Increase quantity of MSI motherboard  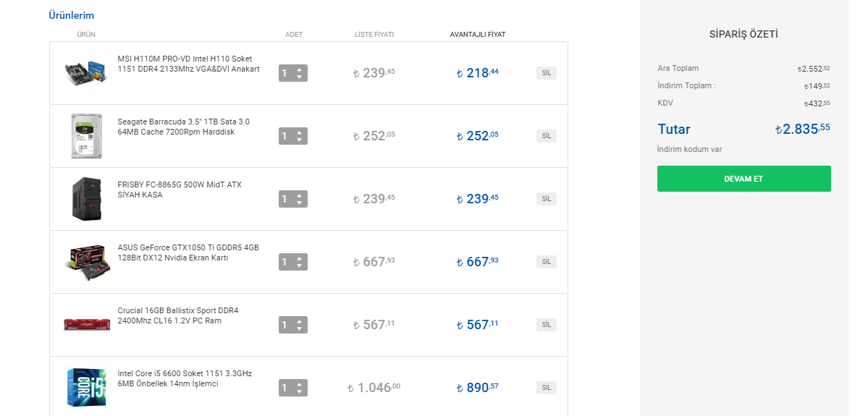(x=300, y=69)
